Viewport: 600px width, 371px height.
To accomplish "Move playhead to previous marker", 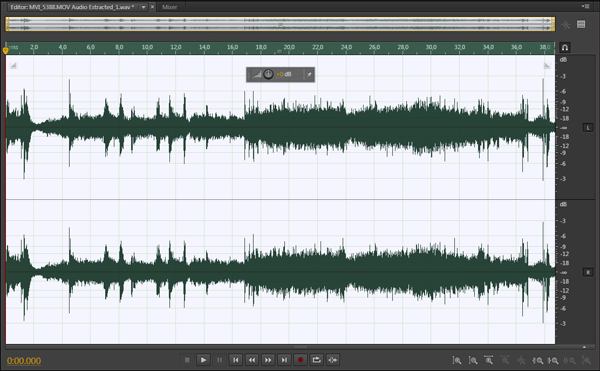I will pos(236,360).
